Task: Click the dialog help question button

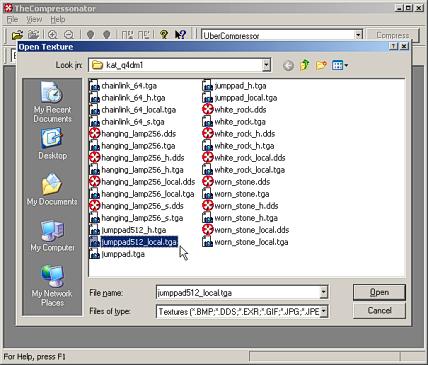Action: click(394, 46)
